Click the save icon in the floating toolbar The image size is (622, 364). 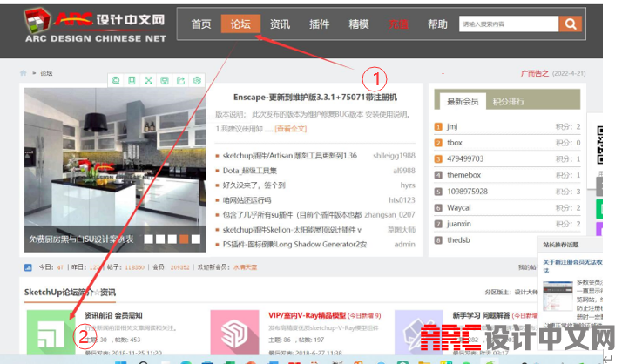[165, 80]
